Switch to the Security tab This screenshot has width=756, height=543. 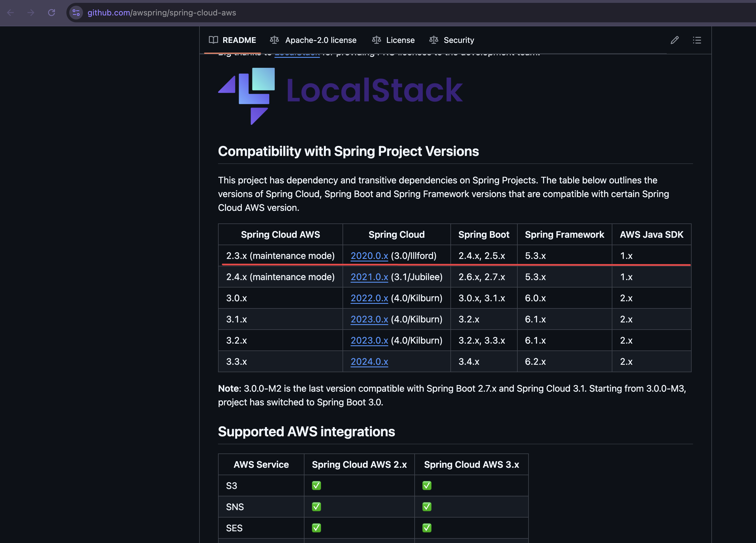(458, 40)
